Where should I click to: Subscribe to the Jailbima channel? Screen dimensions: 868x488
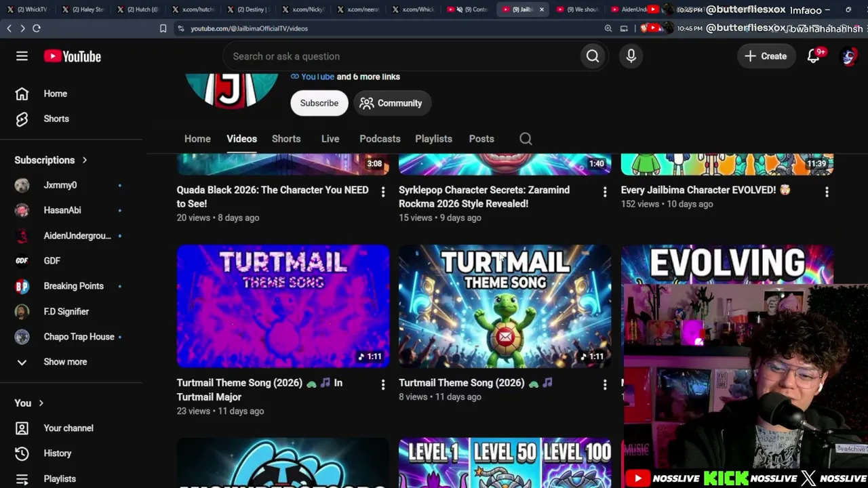tap(319, 103)
